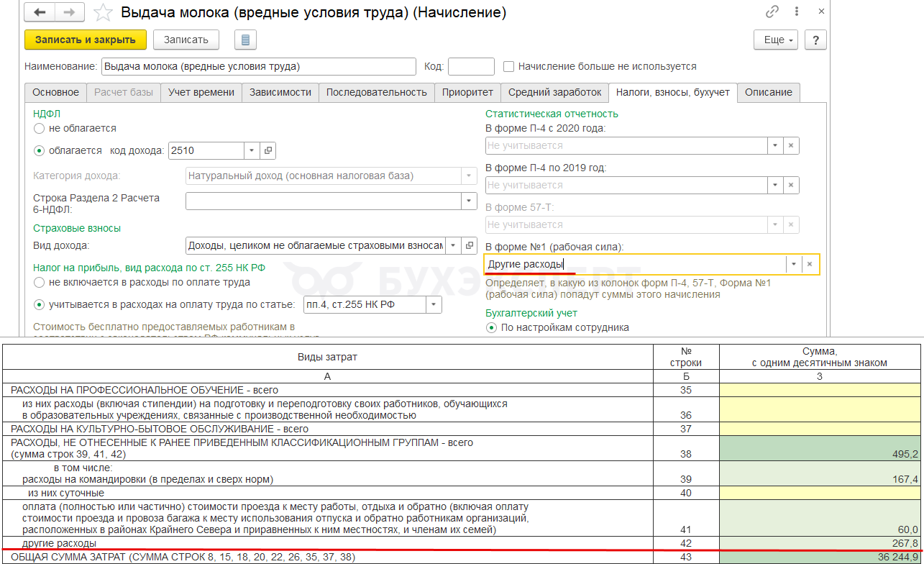Expand Форма №1 Другие расходы dropdown
The height and width of the screenshot is (564, 924).
(x=794, y=264)
